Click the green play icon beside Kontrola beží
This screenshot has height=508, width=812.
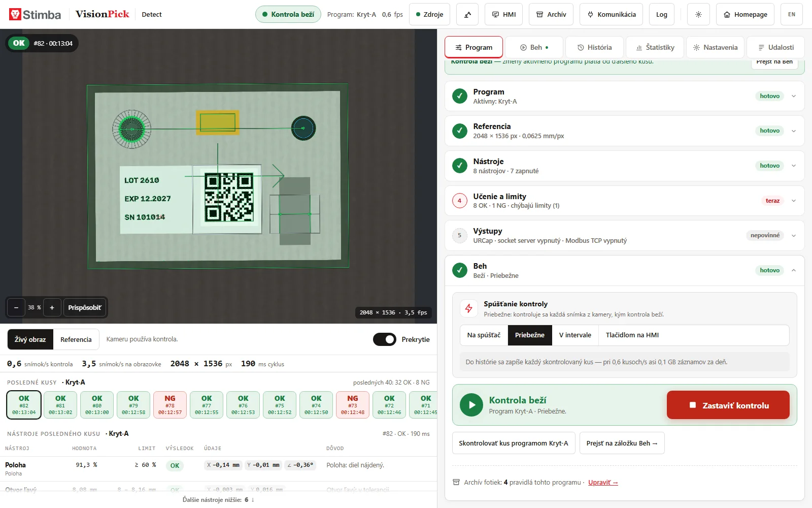tap(471, 405)
